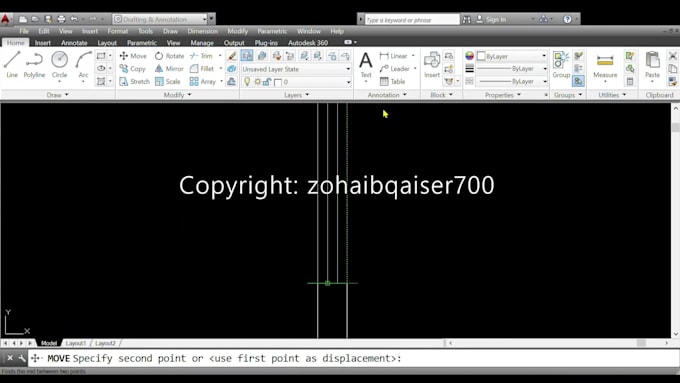Click the Array tool

tap(203, 82)
